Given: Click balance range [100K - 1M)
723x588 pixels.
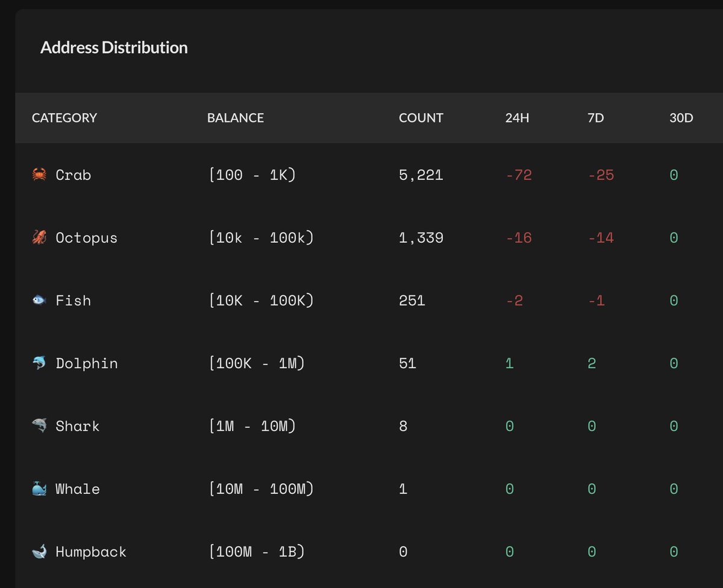Looking at the screenshot, I should pyautogui.click(x=257, y=363).
